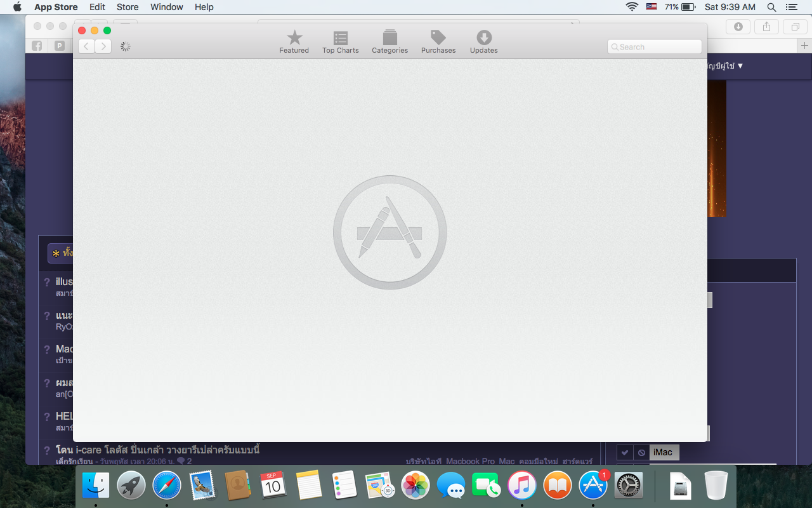Open Notes from the Dock
This screenshot has height=508, width=812.
(309, 486)
